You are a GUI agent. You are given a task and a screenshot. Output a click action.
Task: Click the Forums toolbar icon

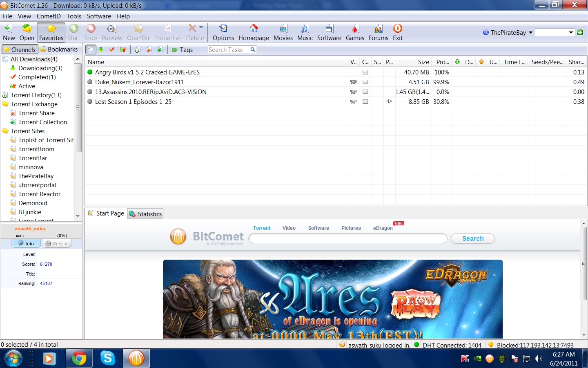378,32
